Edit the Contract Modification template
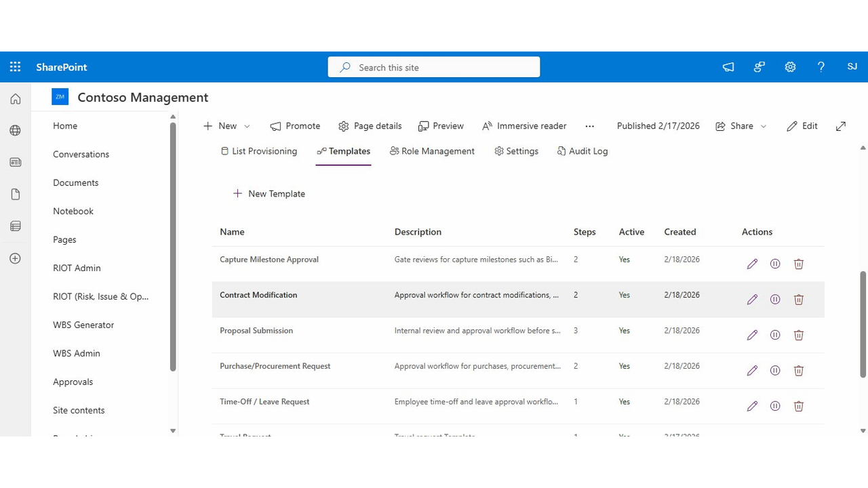Viewport: 868px width, 488px height. pos(752,299)
